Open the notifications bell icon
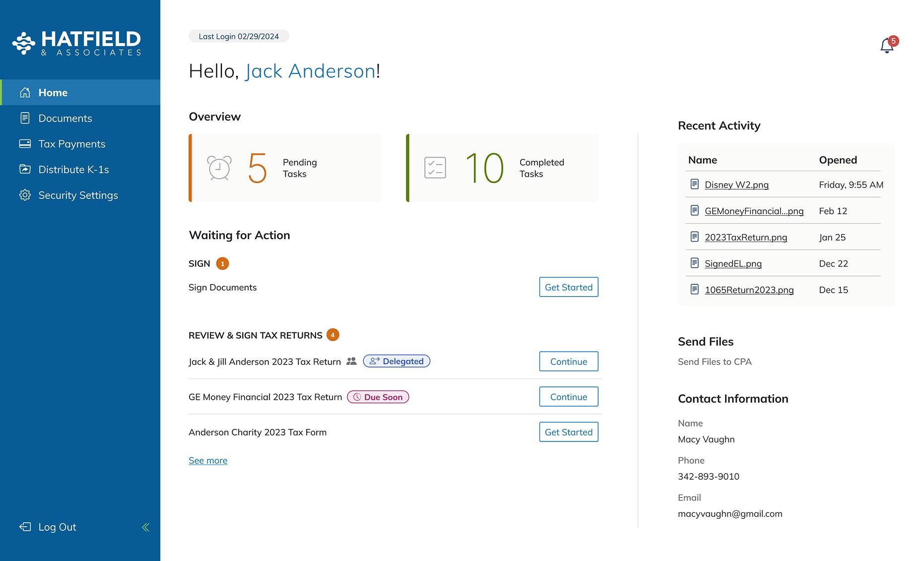924x561 pixels. [x=887, y=46]
